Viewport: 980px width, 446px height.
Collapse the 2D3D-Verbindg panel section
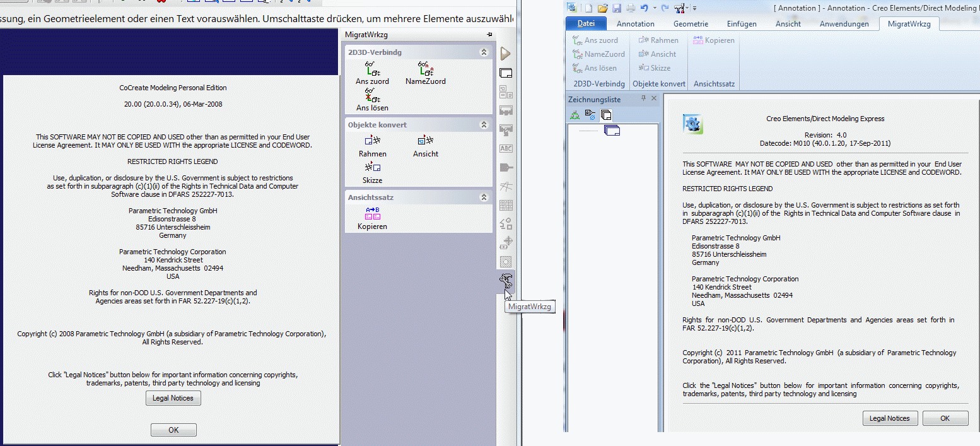484,52
